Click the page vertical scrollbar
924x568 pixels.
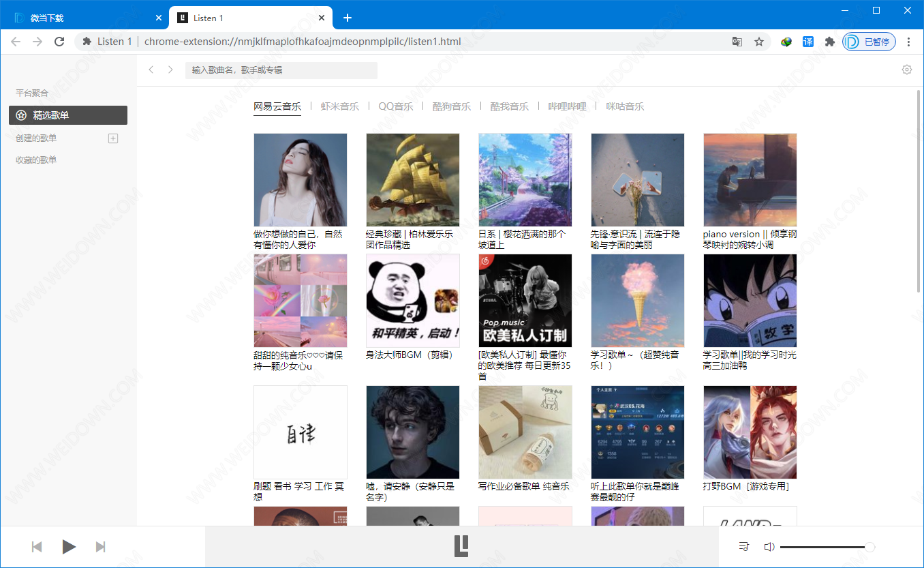tap(919, 191)
